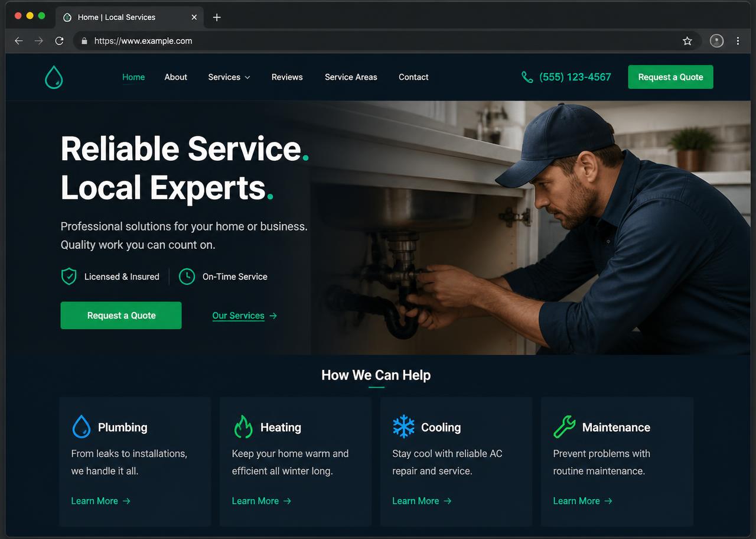756x539 pixels.
Task: Click the Maintenance wrench icon
Action: tap(565, 427)
